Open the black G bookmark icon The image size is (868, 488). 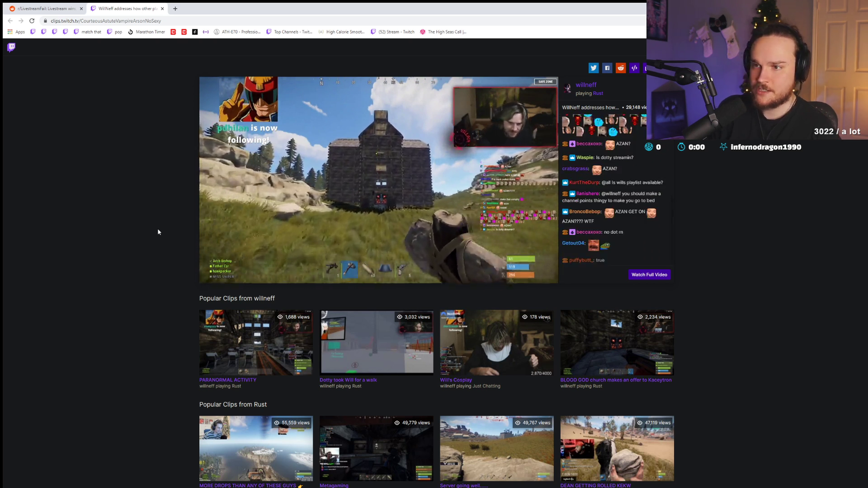[x=195, y=32]
